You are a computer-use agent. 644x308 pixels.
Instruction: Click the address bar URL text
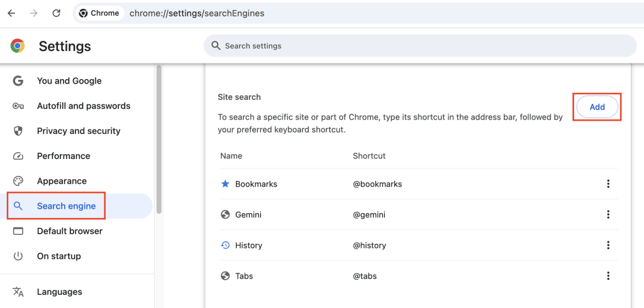click(x=197, y=13)
